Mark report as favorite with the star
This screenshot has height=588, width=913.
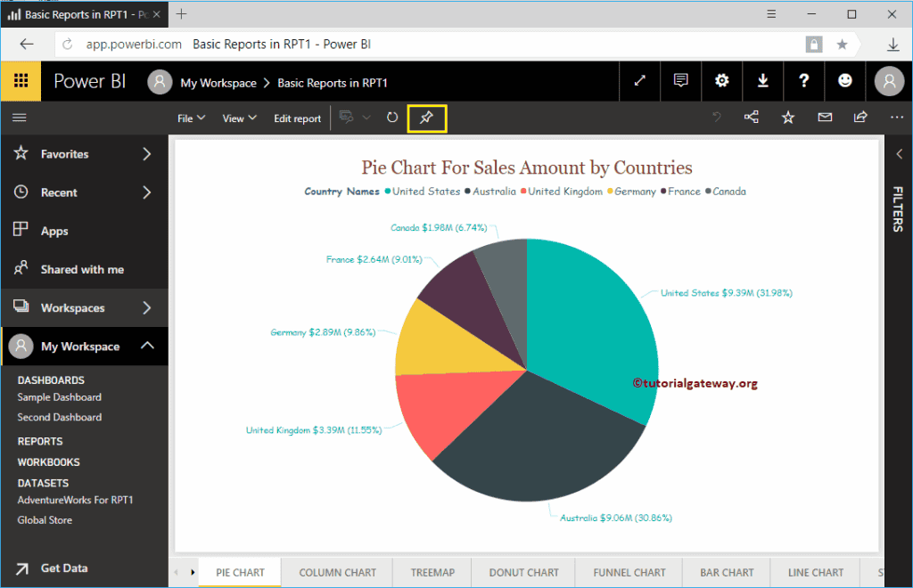[787, 117]
